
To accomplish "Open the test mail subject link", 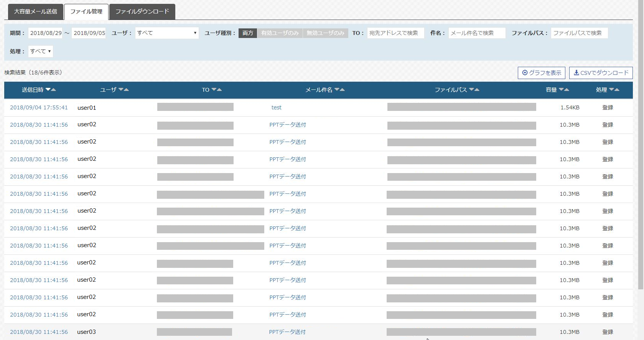I will 277,107.
